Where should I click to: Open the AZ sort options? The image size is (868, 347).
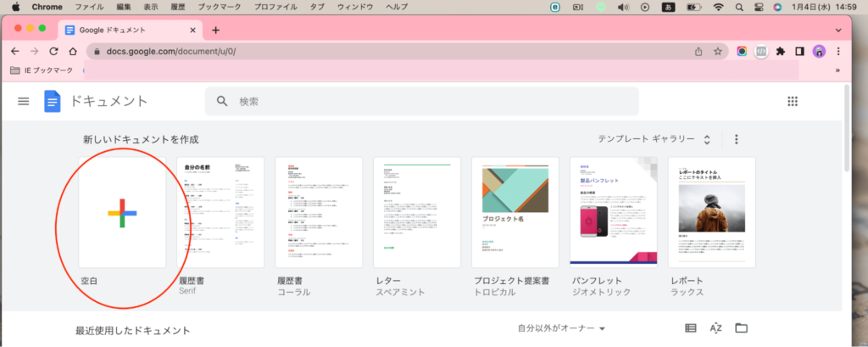click(715, 328)
